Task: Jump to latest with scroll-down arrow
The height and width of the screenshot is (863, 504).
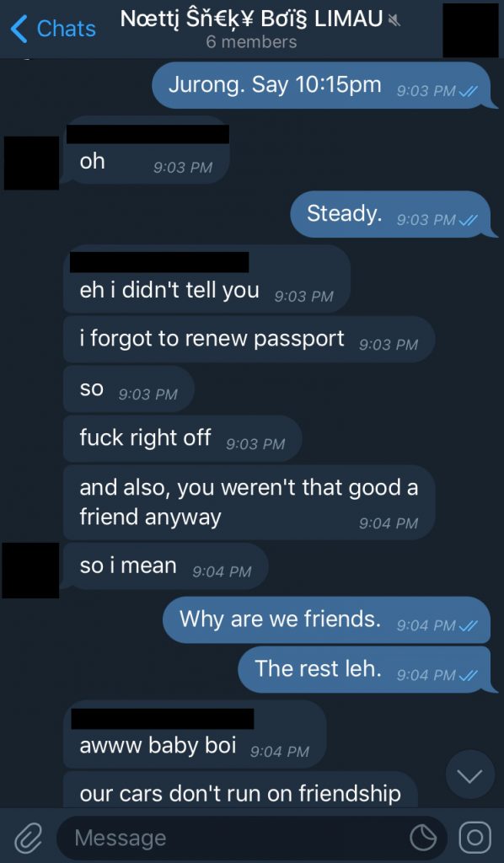Action: tap(470, 776)
